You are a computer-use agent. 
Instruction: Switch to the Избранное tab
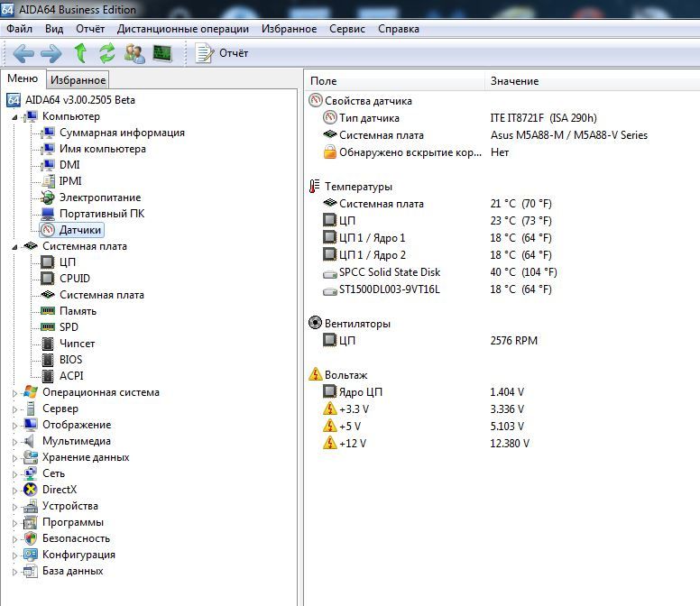(78, 80)
